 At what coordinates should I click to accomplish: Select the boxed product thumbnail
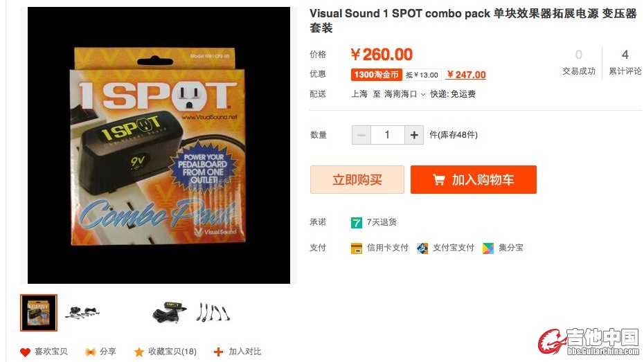[x=39, y=313]
